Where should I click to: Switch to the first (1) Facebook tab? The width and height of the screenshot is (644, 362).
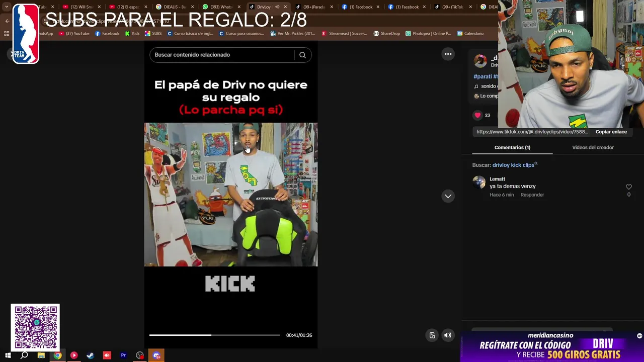pyautogui.click(x=360, y=7)
